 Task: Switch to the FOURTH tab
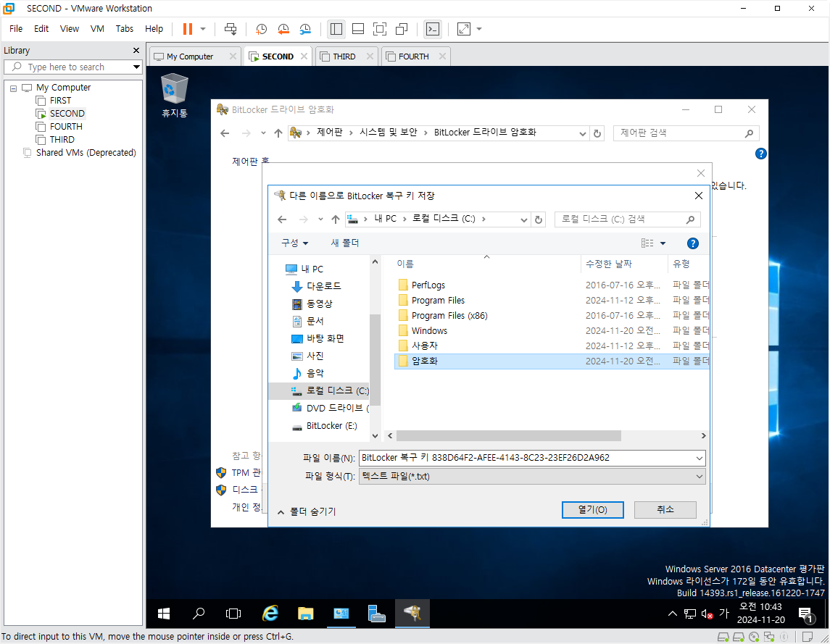click(x=413, y=57)
